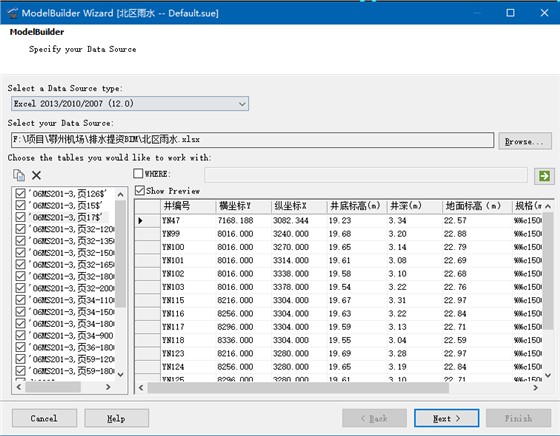Click the preview horizontal scrollbar thumb

click(298, 387)
